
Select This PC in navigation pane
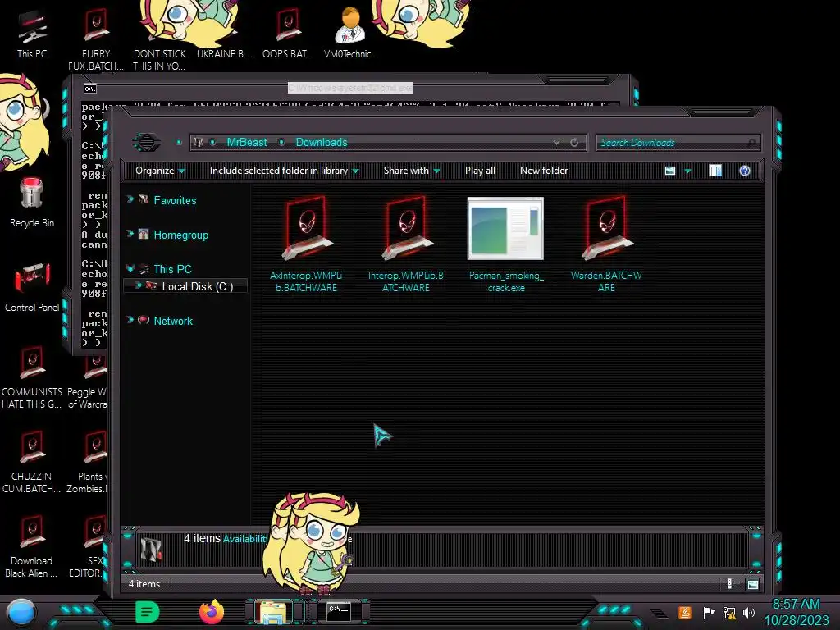click(x=172, y=269)
